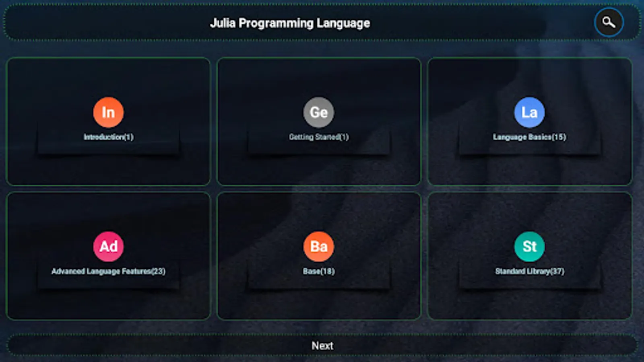The image size is (644, 362).
Task: Select the gray Ge element icon
Action: [319, 113]
